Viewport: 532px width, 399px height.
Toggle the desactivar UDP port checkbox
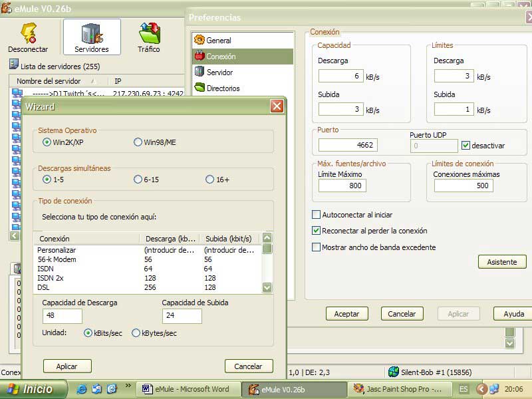click(x=465, y=146)
